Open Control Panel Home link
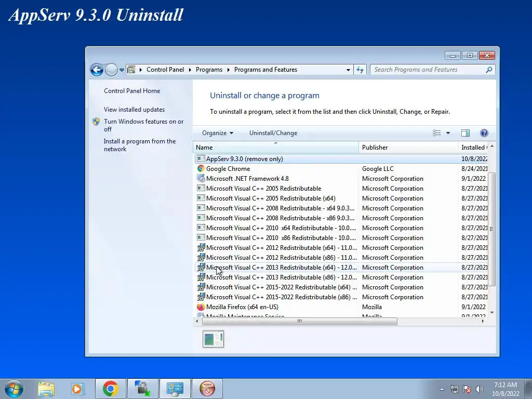The height and width of the screenshot is (399, 532). tap(132, 91)
